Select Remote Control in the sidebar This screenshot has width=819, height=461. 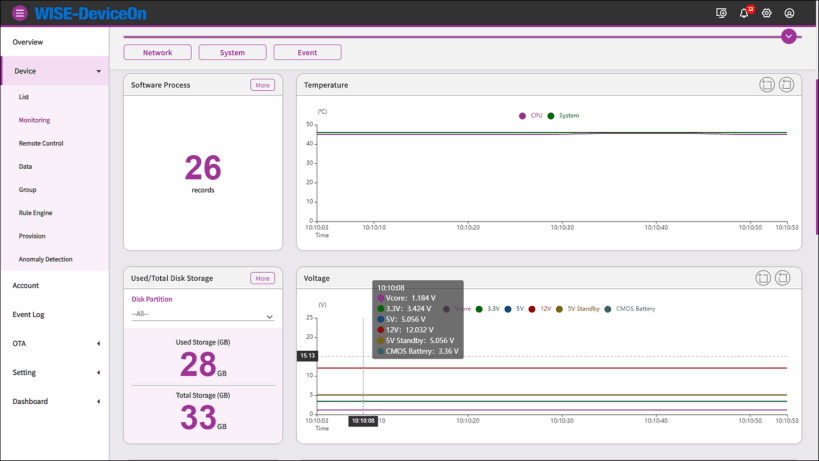41,143
